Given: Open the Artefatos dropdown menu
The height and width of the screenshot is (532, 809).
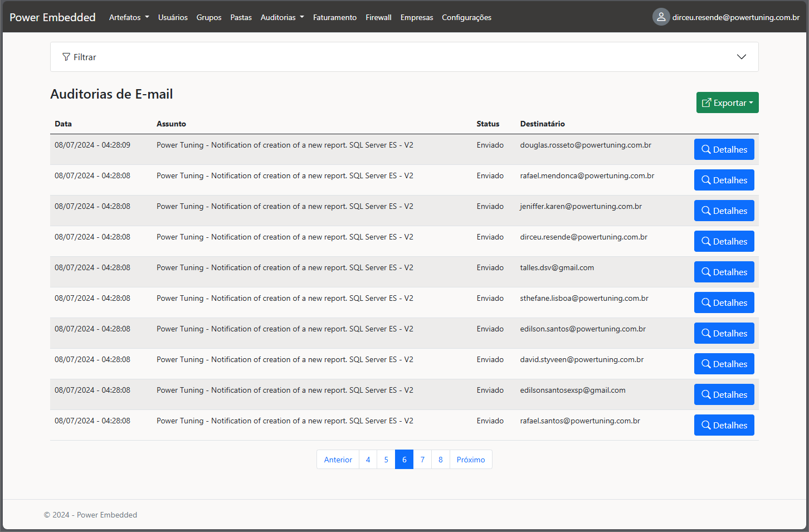Looking at the screenshot, I should click(129, 17).
